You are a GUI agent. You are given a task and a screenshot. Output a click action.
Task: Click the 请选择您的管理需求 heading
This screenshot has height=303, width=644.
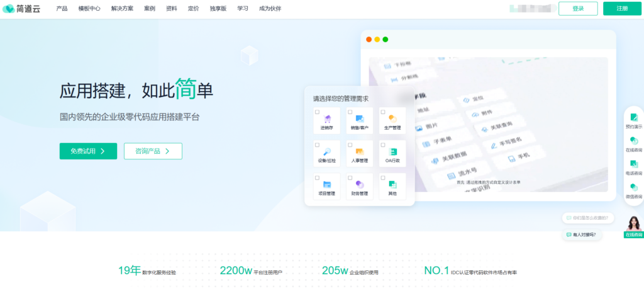pos(341,99)
